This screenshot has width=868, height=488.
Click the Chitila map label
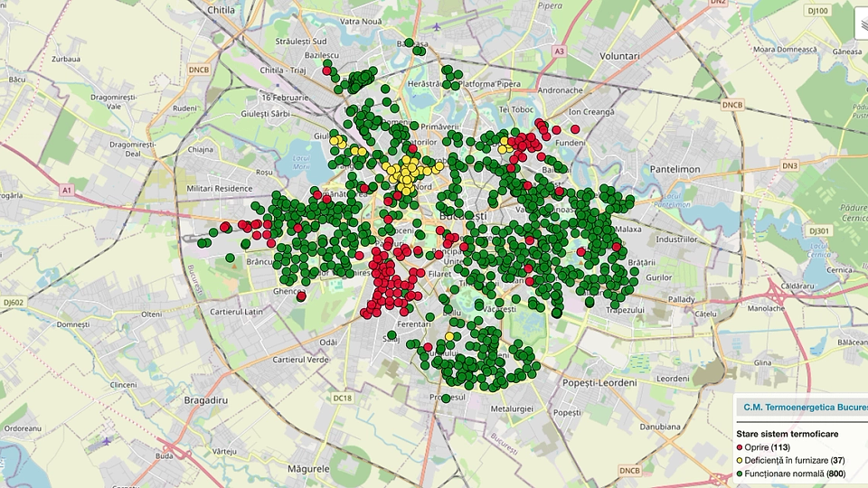coord(221,10)
